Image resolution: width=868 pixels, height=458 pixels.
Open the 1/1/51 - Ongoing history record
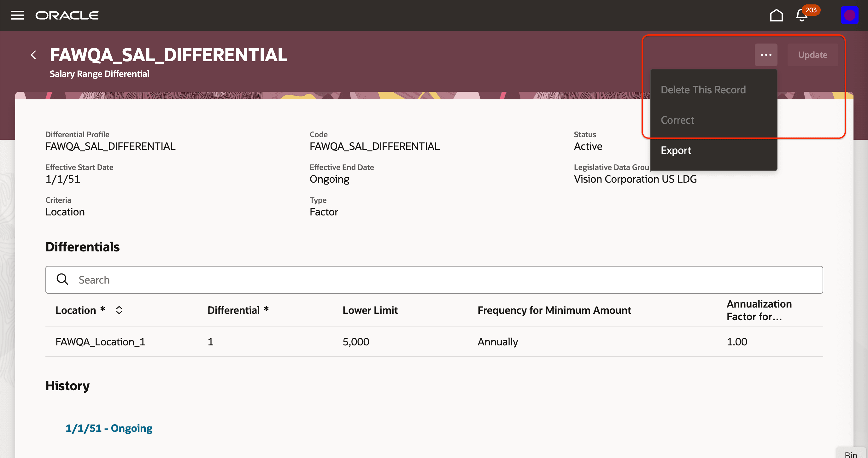pyautogui.click(x=109, y=428)
